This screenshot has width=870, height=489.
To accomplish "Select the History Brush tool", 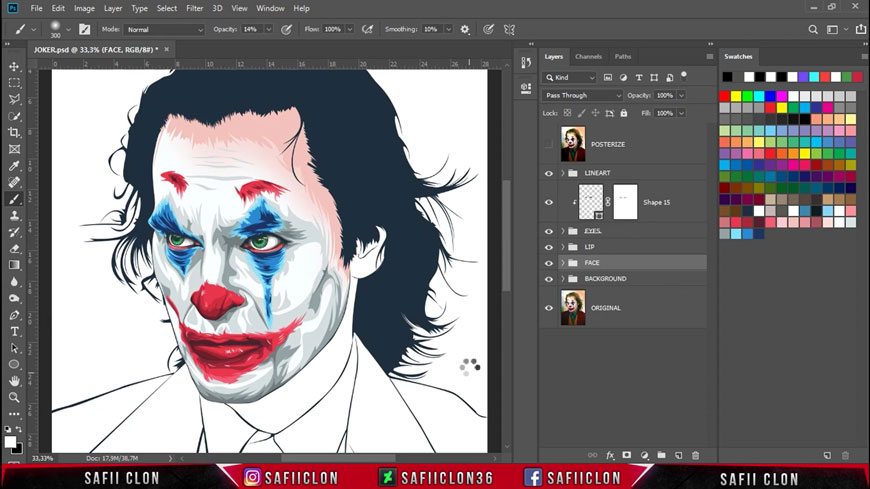I will [14, 232].
